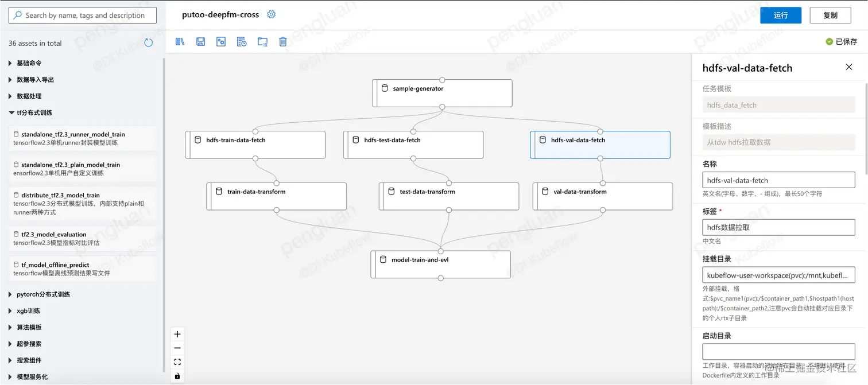868x385 pixels.
Task: Select the sample-generator node
Action: [442, 93]
